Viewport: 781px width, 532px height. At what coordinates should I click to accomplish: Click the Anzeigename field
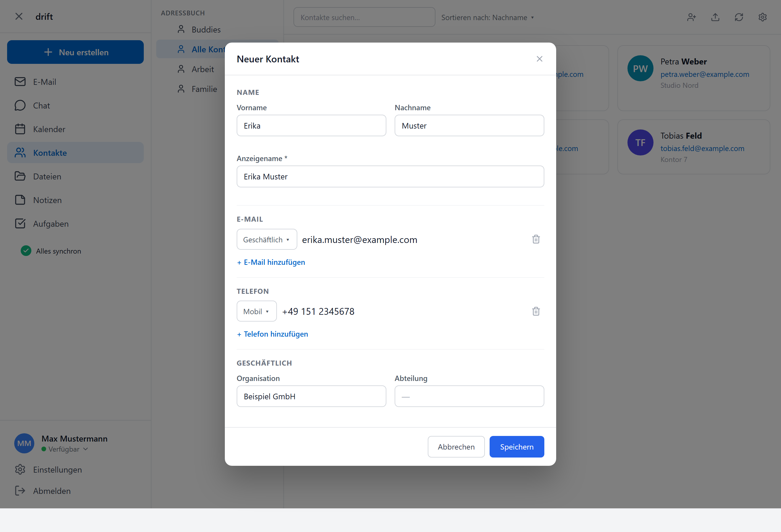[x=390, y=176]
